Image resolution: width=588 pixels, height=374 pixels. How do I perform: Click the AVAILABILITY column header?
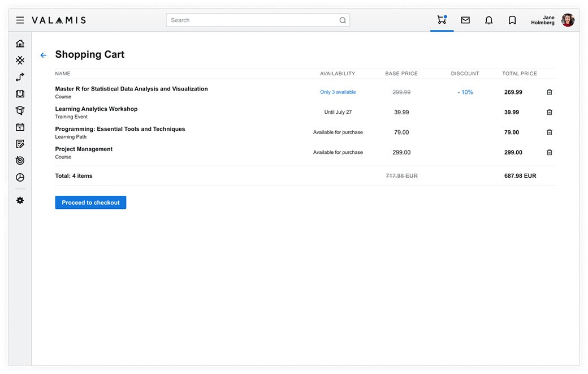coord(338,74)
